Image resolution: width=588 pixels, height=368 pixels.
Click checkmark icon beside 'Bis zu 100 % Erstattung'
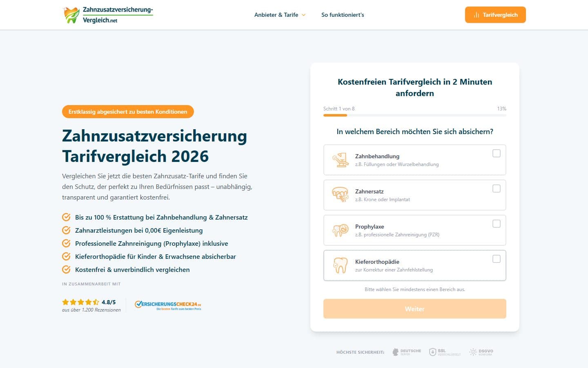point(66,217)
